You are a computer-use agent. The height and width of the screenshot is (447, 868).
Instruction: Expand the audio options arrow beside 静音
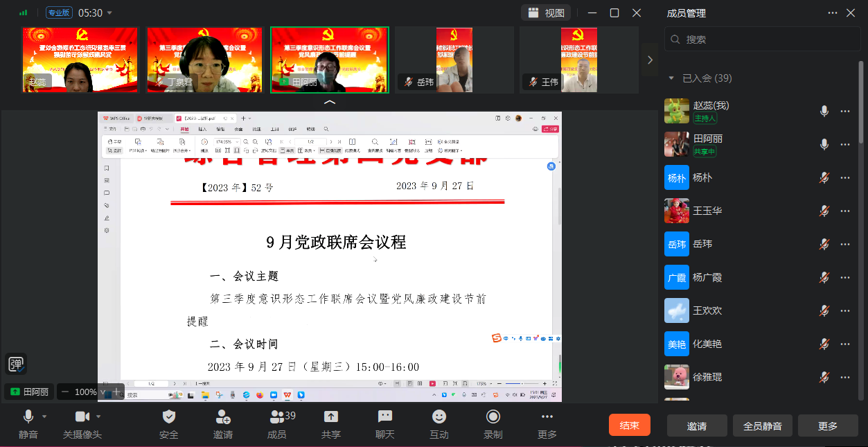coord(45,417)
